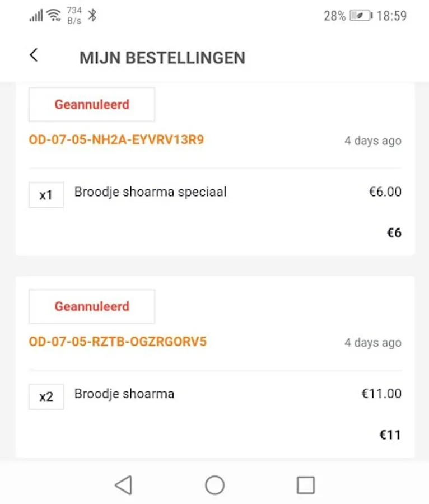Select the Broodje shoarma speciaal item
The height and width of the screenshot is (504, 429).
[x=150, y=192]
